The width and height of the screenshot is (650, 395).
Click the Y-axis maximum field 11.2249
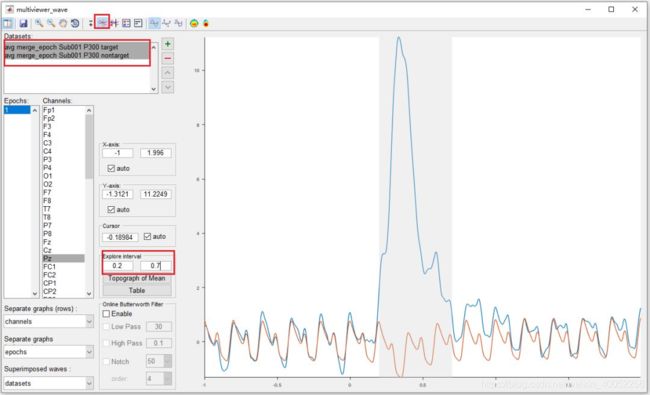coord(155,194)
